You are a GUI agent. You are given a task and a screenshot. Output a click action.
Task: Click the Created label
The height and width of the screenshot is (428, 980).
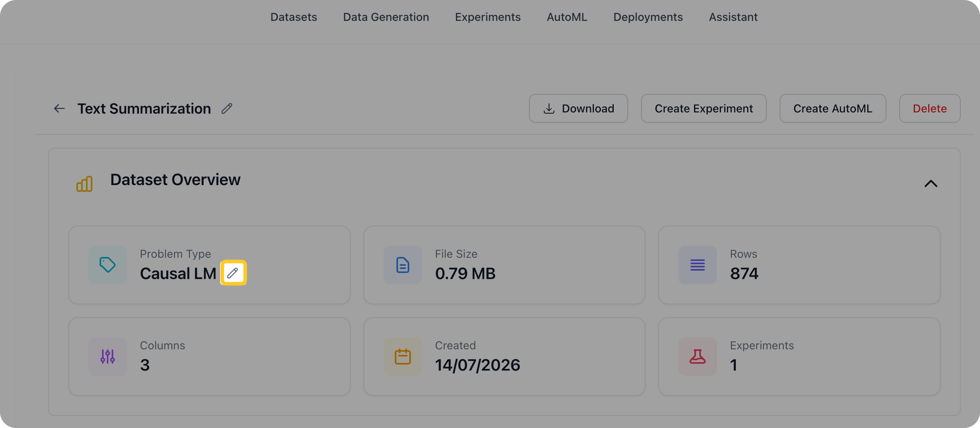(455, 345)
